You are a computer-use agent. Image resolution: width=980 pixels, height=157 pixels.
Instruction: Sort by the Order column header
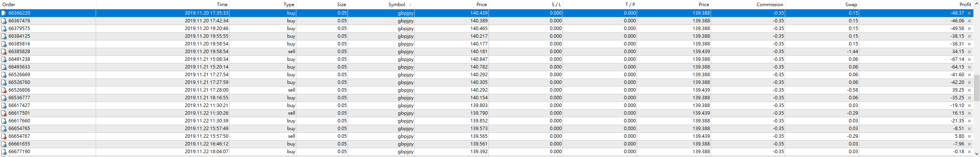[x=9, y=5]
